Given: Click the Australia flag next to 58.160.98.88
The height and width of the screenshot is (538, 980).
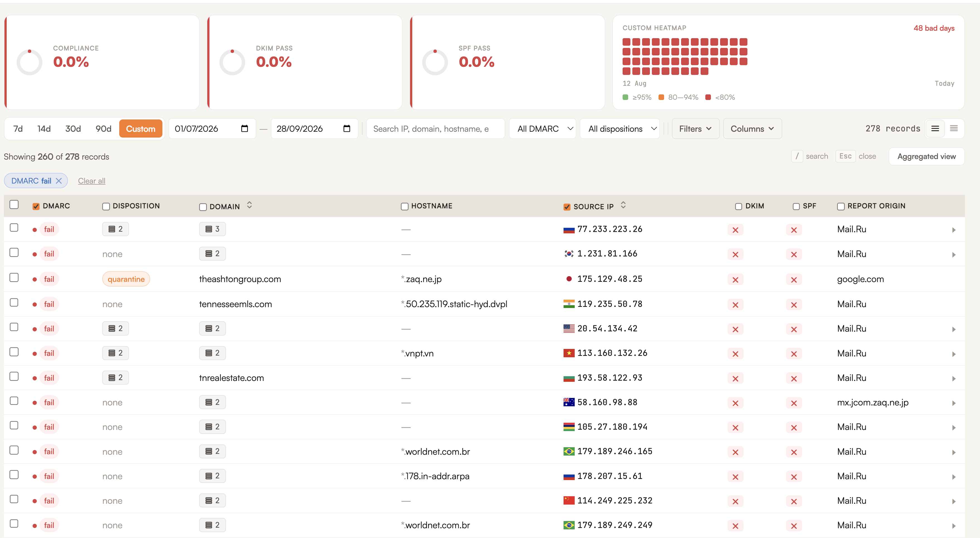Looking at the screenshot, I should (x=569, y=402).
